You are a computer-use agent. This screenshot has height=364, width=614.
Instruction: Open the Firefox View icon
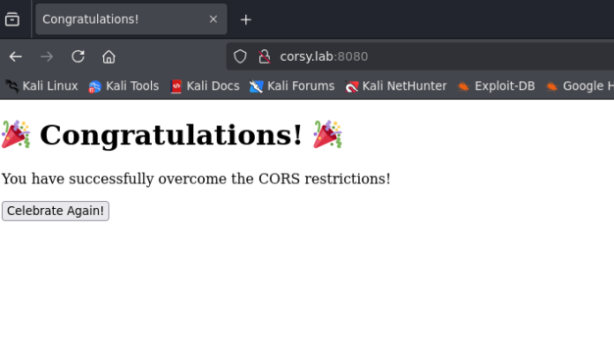click(x=12, y=19)
